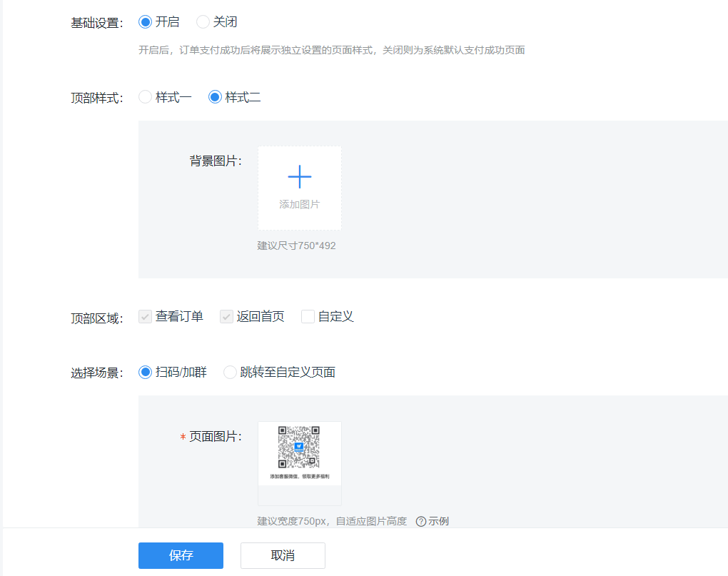728x576 pixels.
Task: Toggle the 返回首页 checkbox
Action: tap(227, 317)
